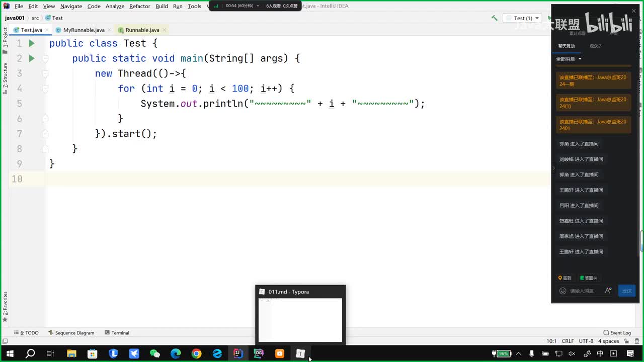Open the Sequence Diagram tool window
Screen dimensions: 644x362
click(71, 333)
